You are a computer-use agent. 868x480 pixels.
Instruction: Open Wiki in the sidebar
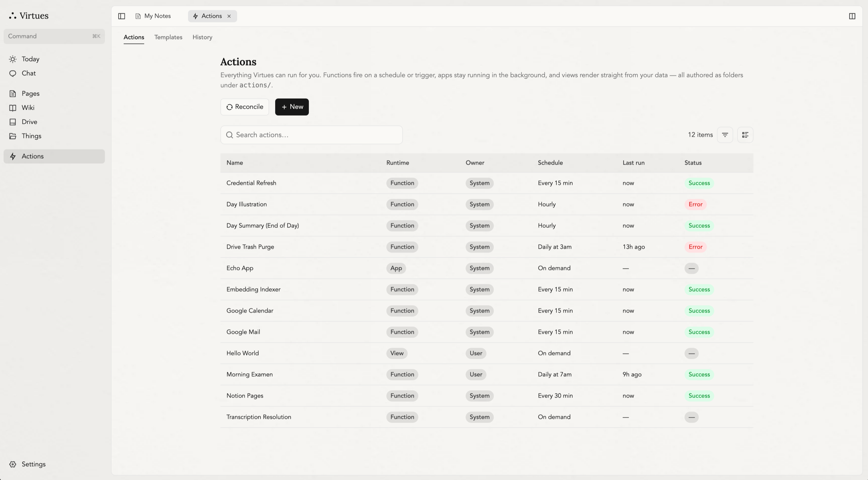[54, 108]
